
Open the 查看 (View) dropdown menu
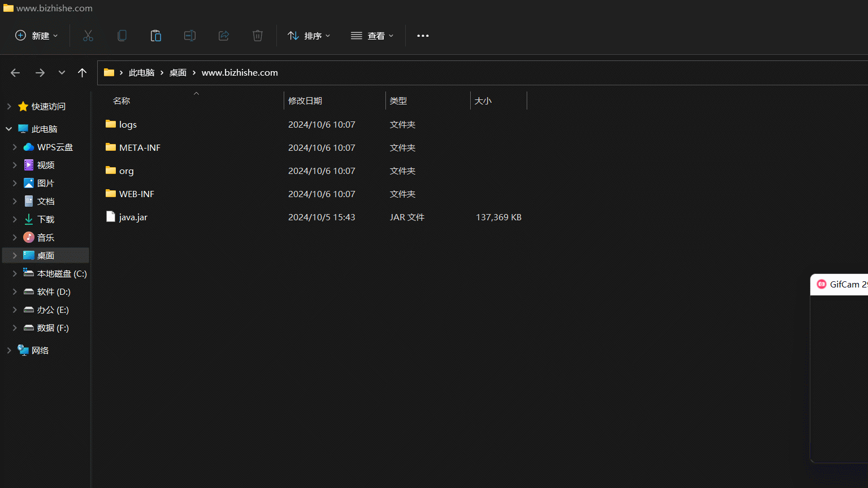(x=372, y=36)
